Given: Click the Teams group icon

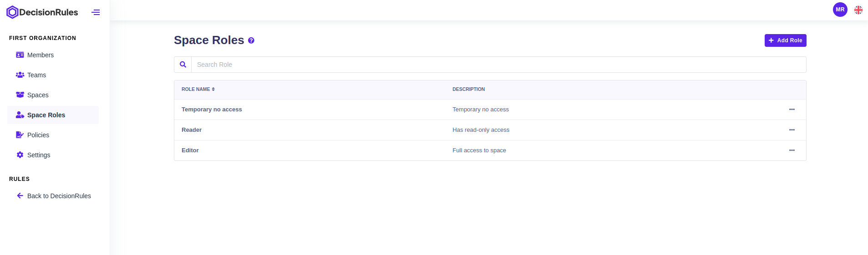Looking at the screenshot, I should pyautogui.click(x=20, y=75).
